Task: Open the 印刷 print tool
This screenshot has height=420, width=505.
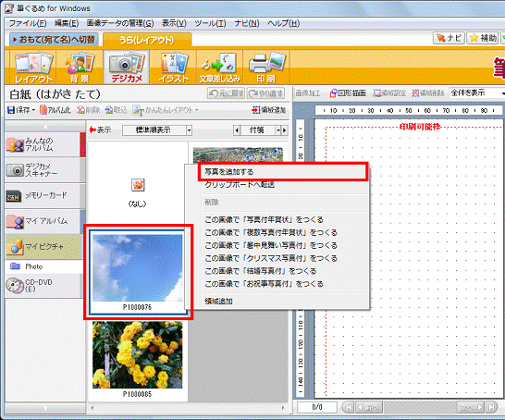Action: tap(266, 68)
